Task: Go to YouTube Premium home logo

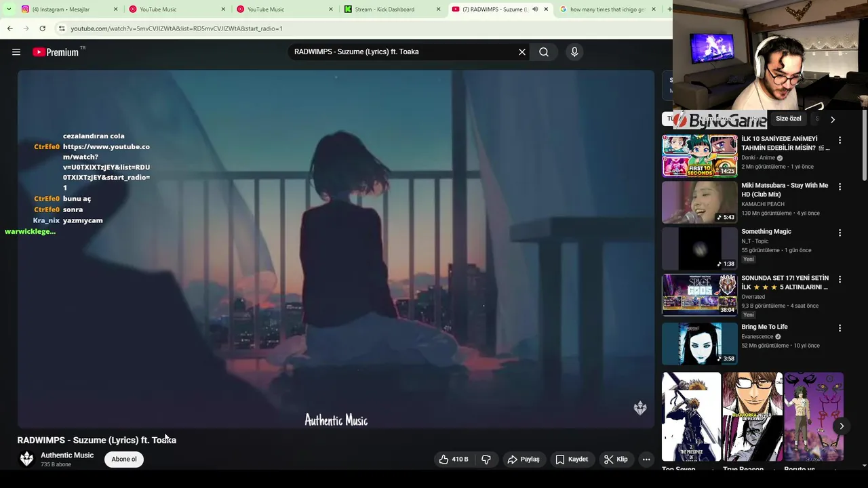Action: coord(56,52)
